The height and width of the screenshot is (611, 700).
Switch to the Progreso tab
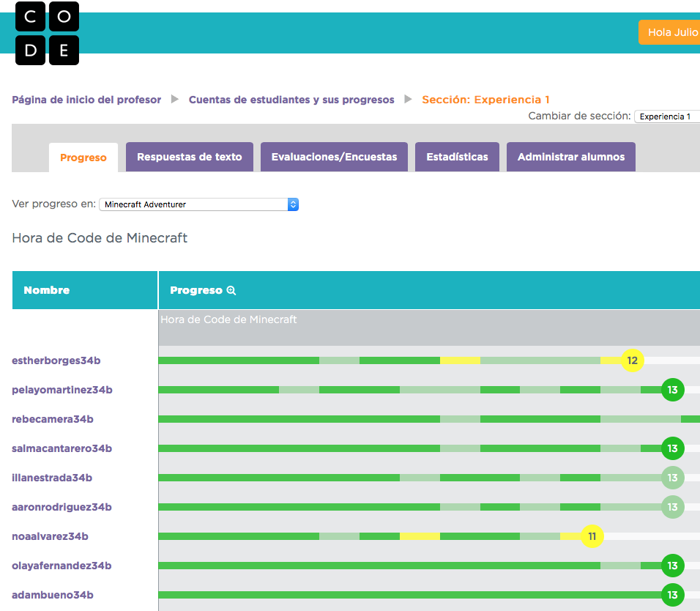(83, 158)
